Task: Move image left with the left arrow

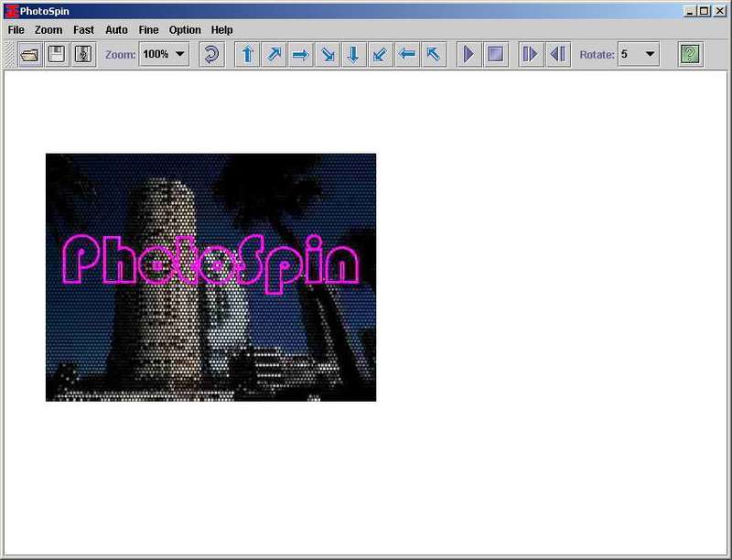Action: tap(407, 55)
